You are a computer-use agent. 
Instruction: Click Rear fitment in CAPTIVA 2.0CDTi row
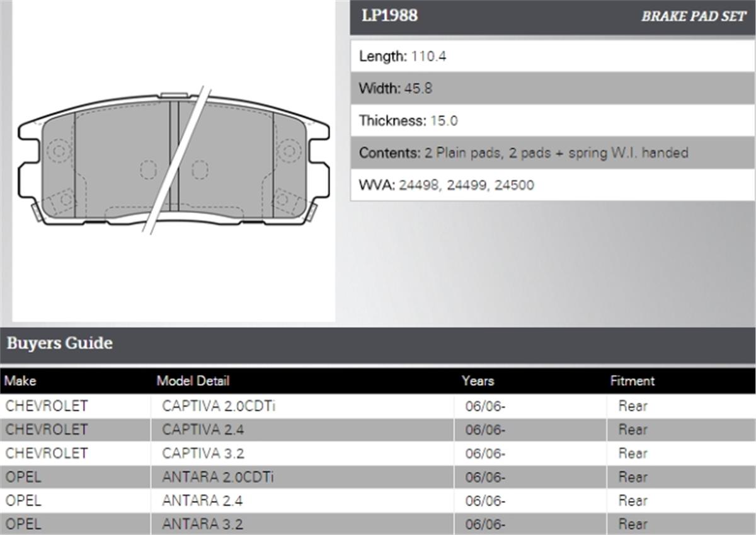coord(633,406)
